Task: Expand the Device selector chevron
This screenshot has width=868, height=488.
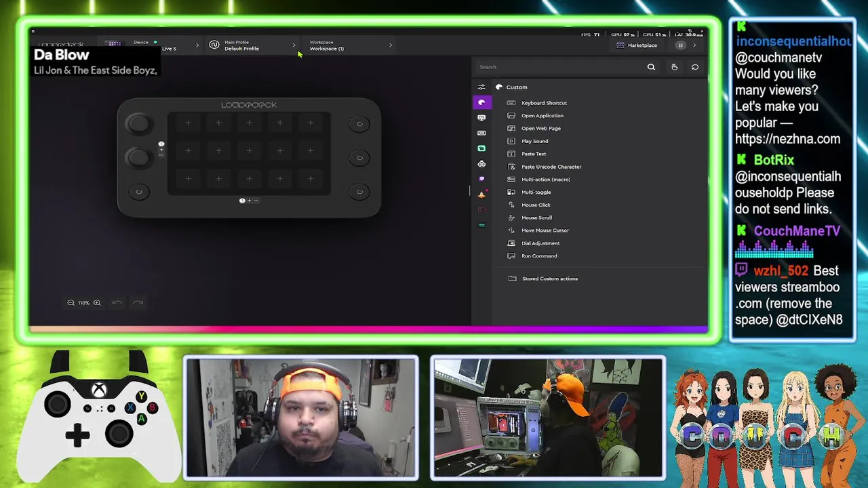Action: point(197,45)
